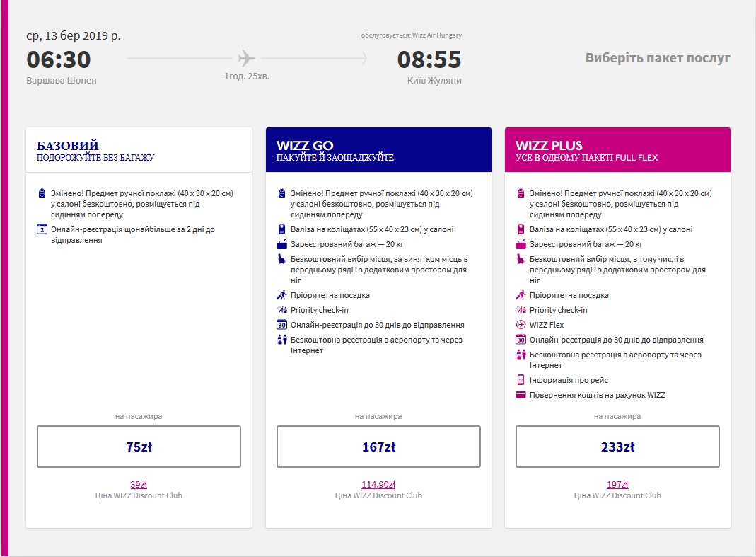Click the trolley bag icon in WIZZ GO

point(281,229)
